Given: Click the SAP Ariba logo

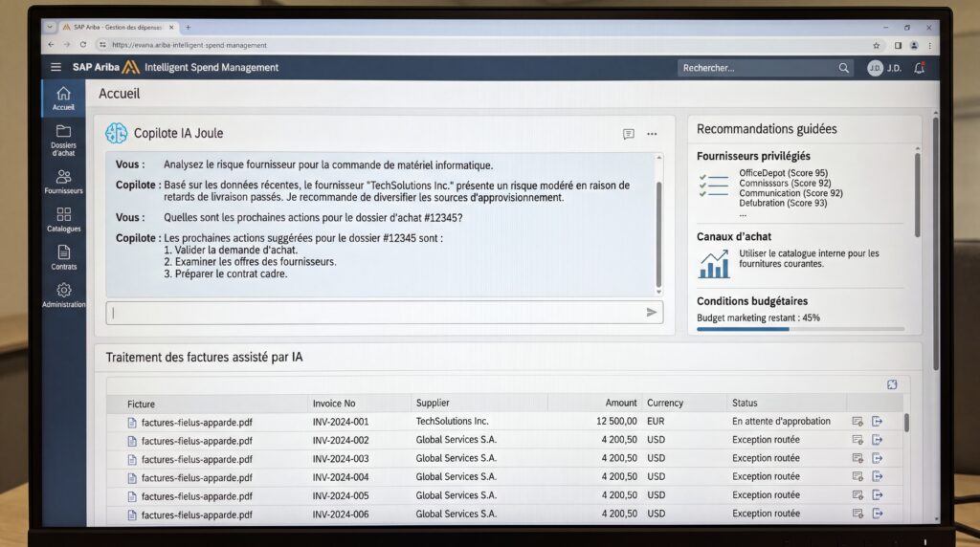Looking at the screenshot, I should point(105,67).
